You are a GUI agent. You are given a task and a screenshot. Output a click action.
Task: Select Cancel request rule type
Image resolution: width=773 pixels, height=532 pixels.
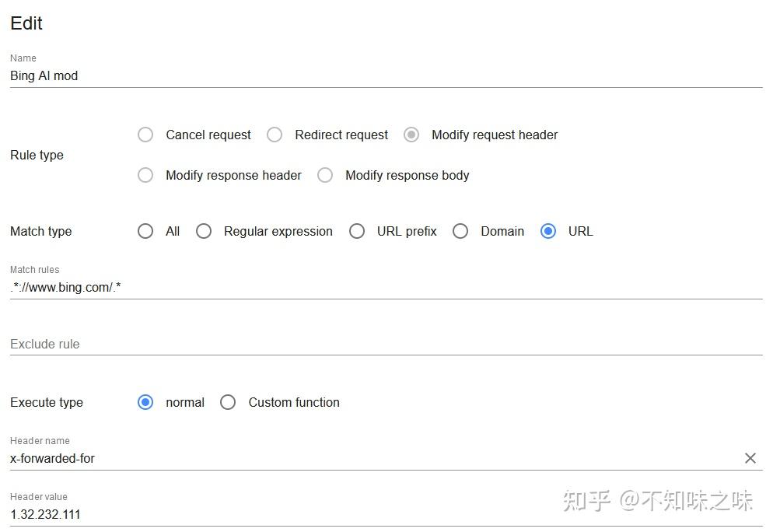point(145,135)
